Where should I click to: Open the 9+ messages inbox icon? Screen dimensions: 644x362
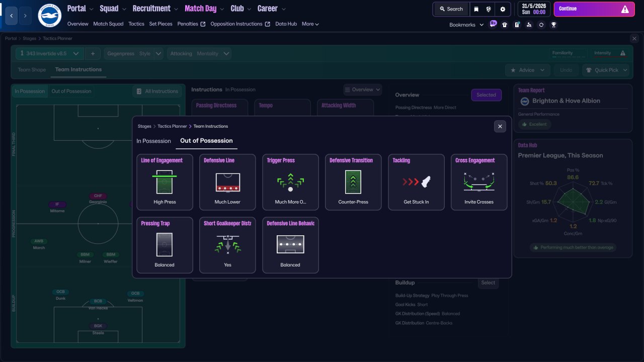493,24
